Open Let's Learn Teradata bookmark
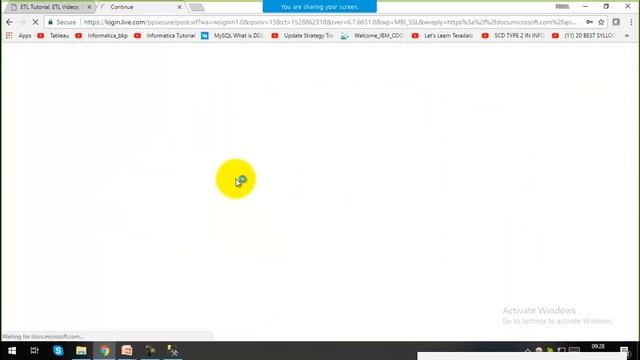The width and height of the screenshot is (640, 360). tap(442, 36)
